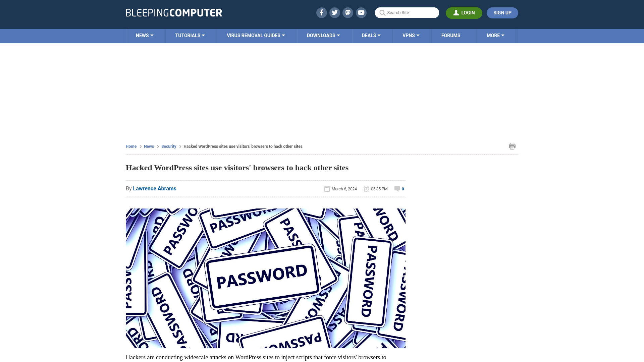Image resolution: width=644 pixels, height=362 pixels.
Task: Click the Lawrence Abrams author link
Action: [x=154, y=188]
